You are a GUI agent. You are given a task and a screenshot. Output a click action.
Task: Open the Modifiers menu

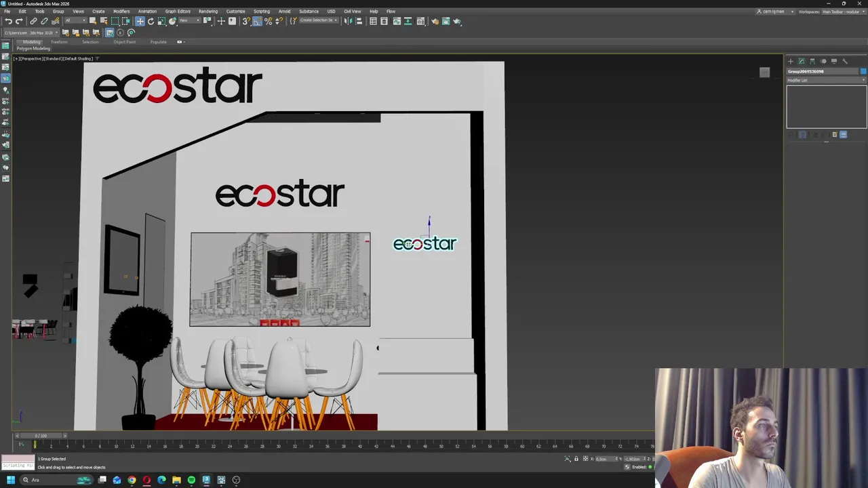121,12
